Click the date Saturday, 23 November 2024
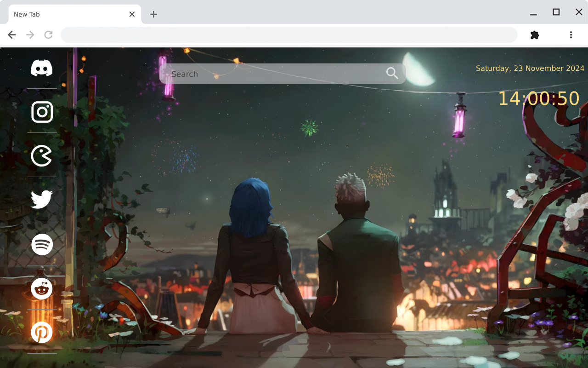 pos(530,68)
